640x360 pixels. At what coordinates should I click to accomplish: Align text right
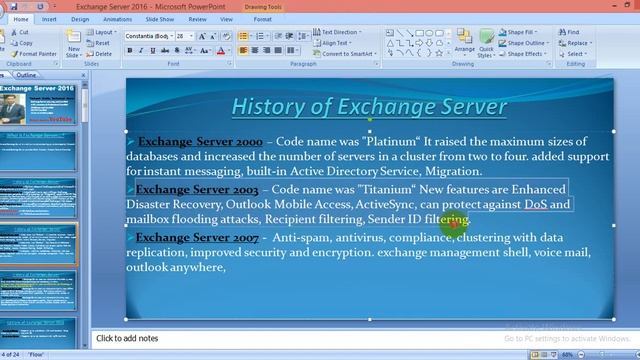(x=267, y=50)
